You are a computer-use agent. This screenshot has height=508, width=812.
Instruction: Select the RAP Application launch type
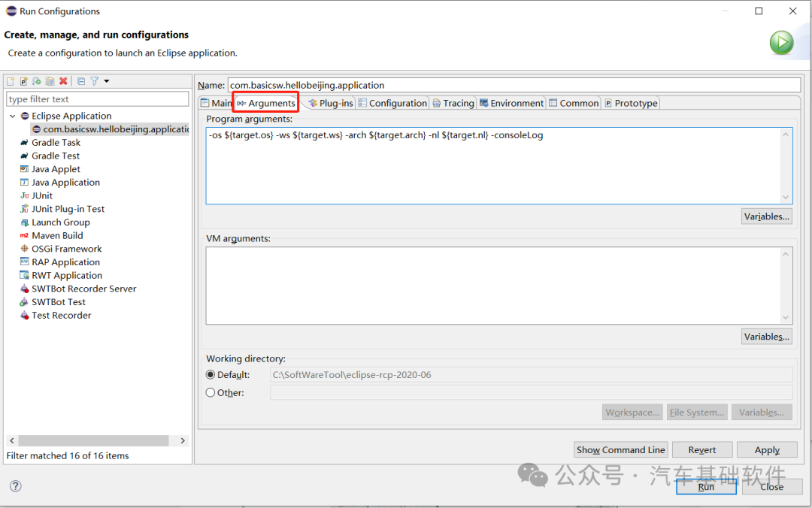(65, 262)
